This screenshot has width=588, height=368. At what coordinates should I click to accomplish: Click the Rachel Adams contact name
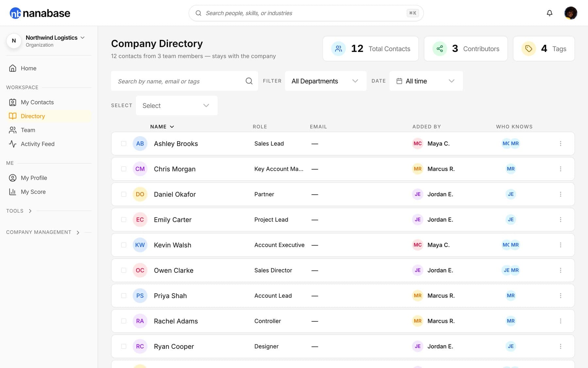(x=176, y=321)
